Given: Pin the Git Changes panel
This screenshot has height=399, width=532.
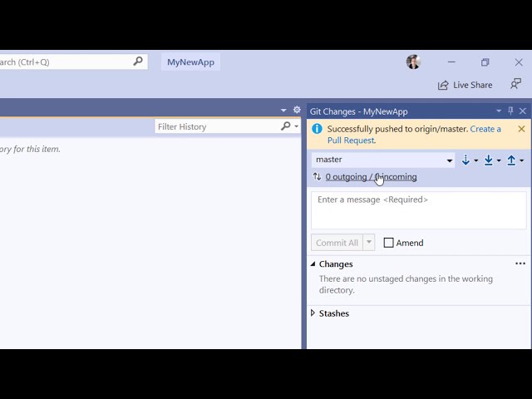Looking at the screenshot, I should coord(510,111).
